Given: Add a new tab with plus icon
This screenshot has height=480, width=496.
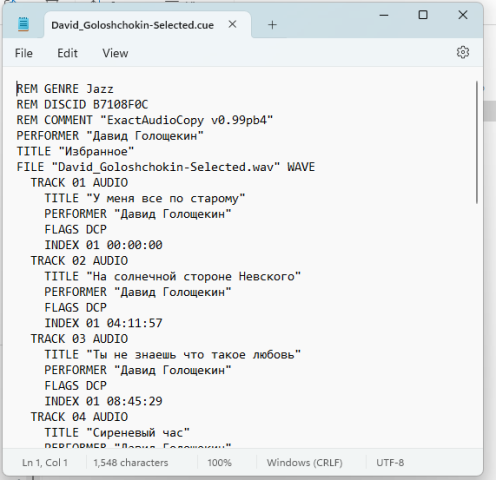Looking at the screenshot, I should (x=272, y=25).
